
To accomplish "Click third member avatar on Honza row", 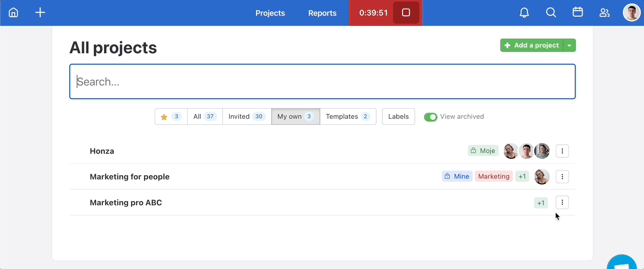I will (542, 151).
